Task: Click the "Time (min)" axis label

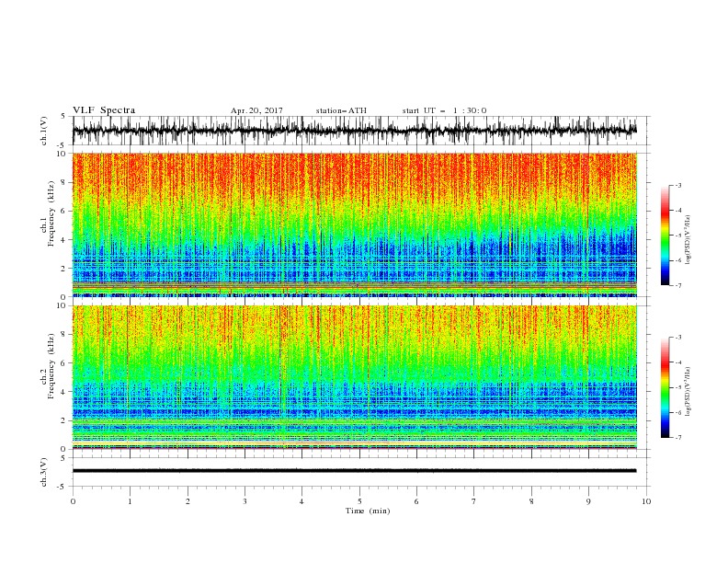Action: 368,511
